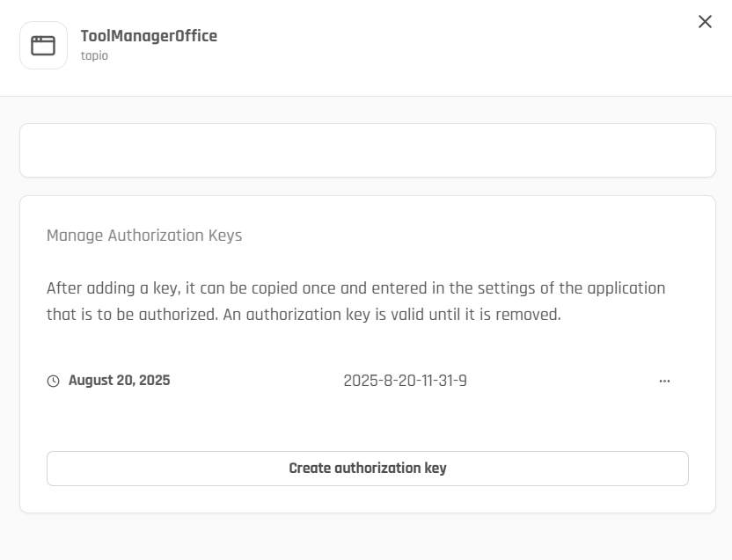The image size is (732, 560).
Task: Click the tapio publisher label
Action: pyautogui.click(x=94, y=56)
